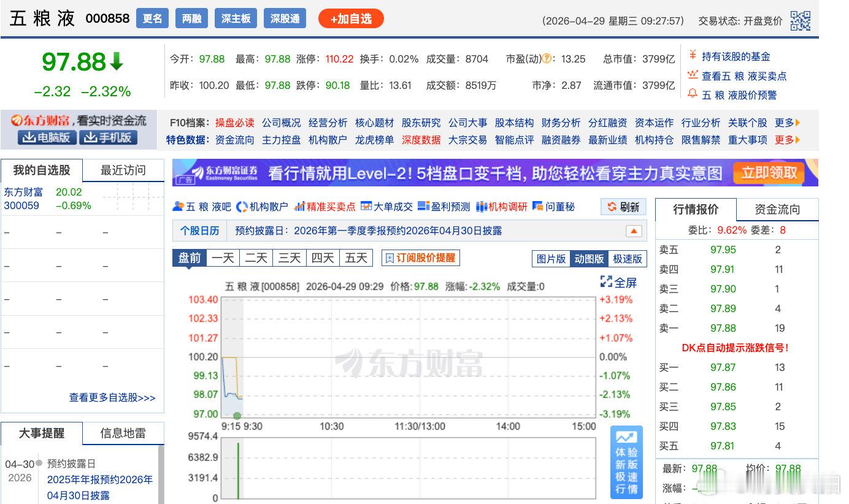
Task: Select the 盘前 chart period
Action: point(190,258)
